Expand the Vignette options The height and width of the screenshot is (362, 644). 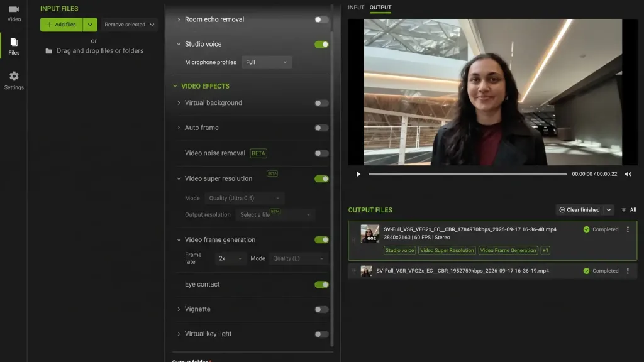point(179,309)
